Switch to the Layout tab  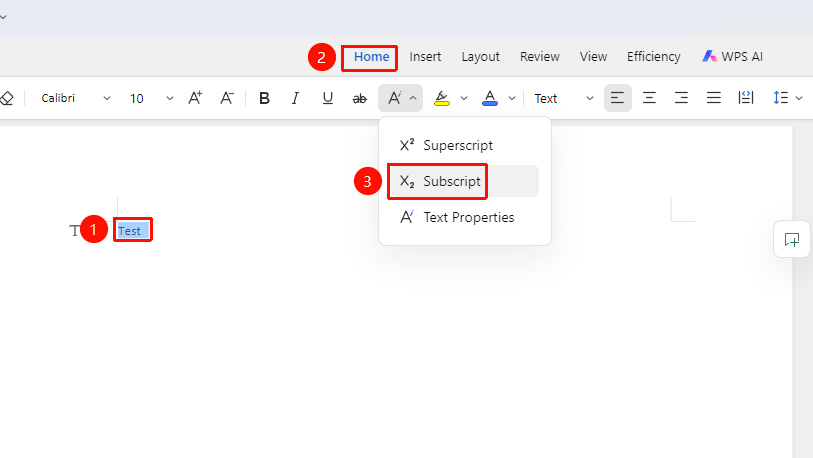(481, 57)
